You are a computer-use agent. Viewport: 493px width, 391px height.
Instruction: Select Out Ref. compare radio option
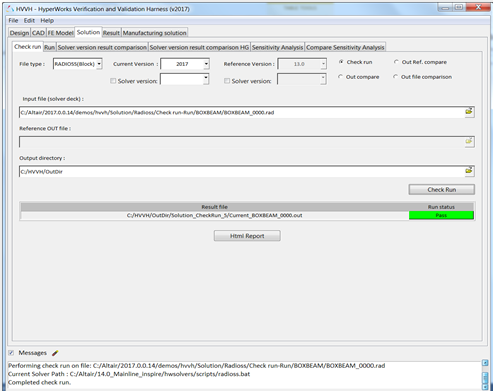pyautogui.click(x=396, y=62)
